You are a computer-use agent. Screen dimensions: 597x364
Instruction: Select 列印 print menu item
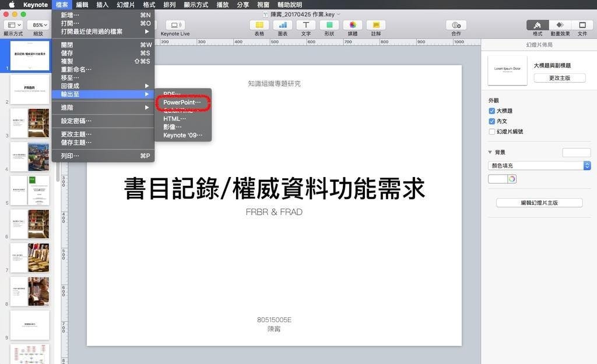click(x=103, y=156)
